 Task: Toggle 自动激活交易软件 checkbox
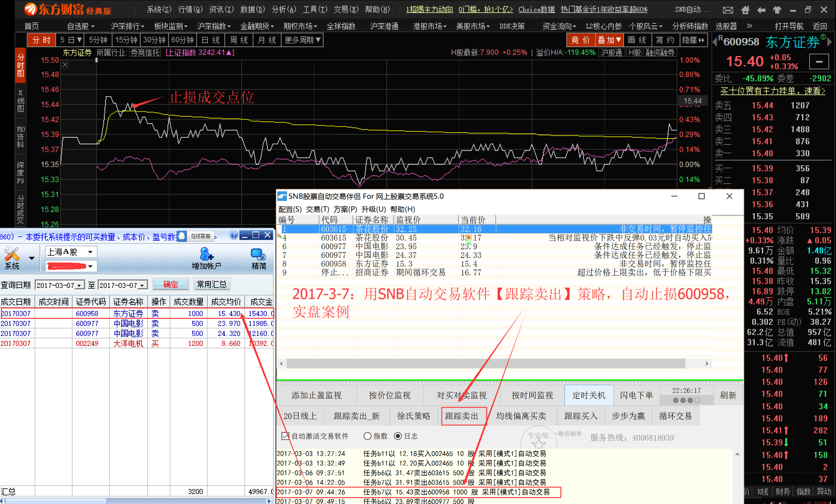click(x=285, y=436)
